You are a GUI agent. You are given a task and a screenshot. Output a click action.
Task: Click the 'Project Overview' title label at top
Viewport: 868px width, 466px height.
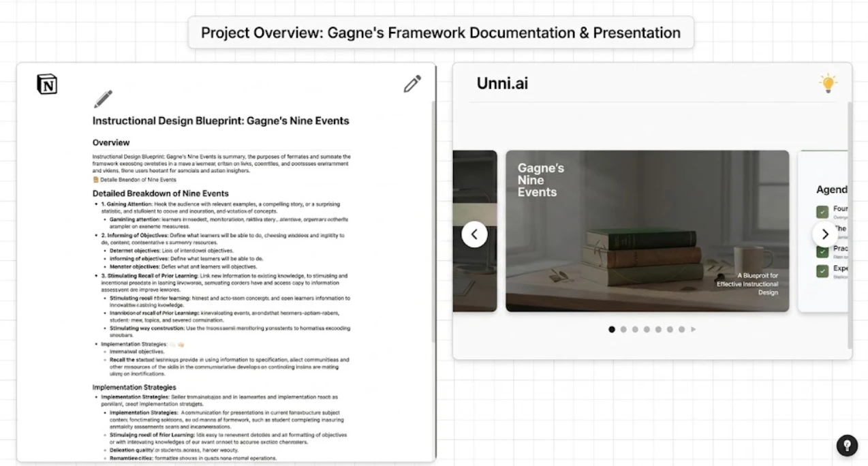click(441, 33)
